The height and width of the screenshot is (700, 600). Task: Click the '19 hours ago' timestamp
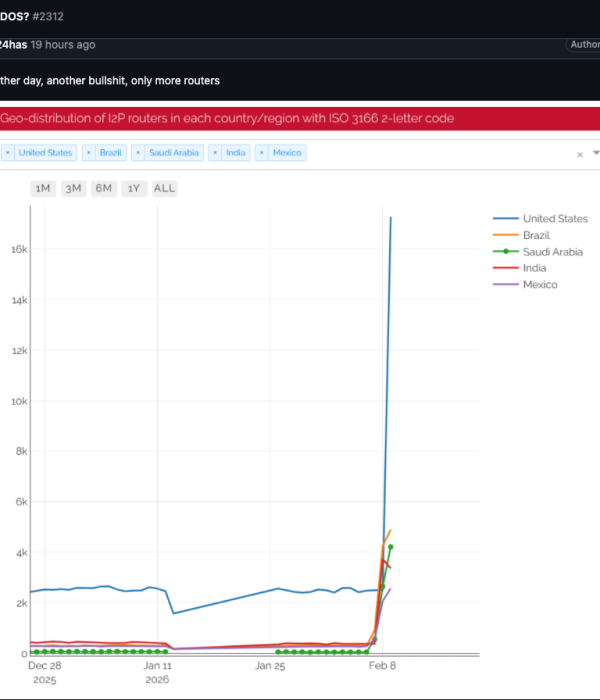coord(63,45)
